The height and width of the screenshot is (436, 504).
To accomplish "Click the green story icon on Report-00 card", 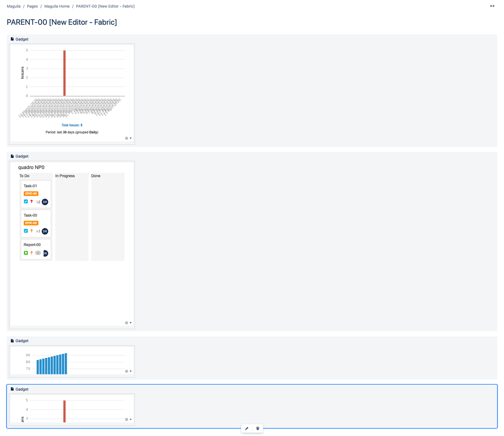I will 26,253.
